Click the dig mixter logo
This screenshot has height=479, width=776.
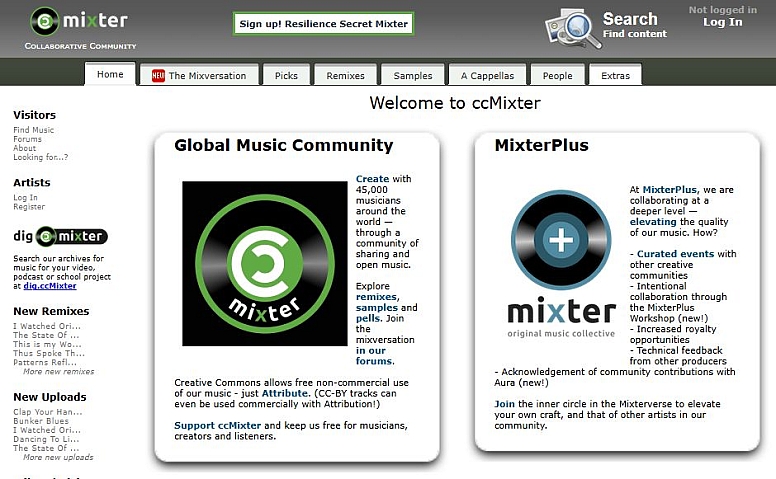point(60,236)
